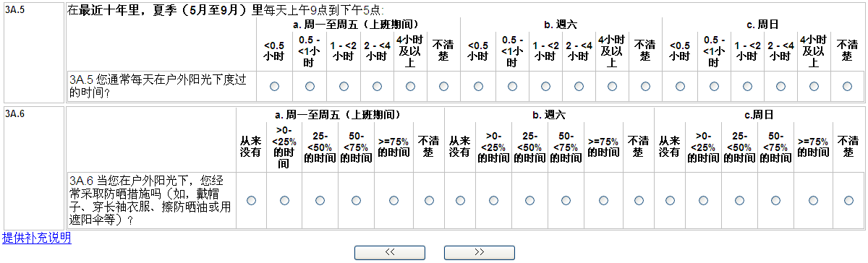Select Saturday 不清楚 radio for 3A.5

coord(645,87)
